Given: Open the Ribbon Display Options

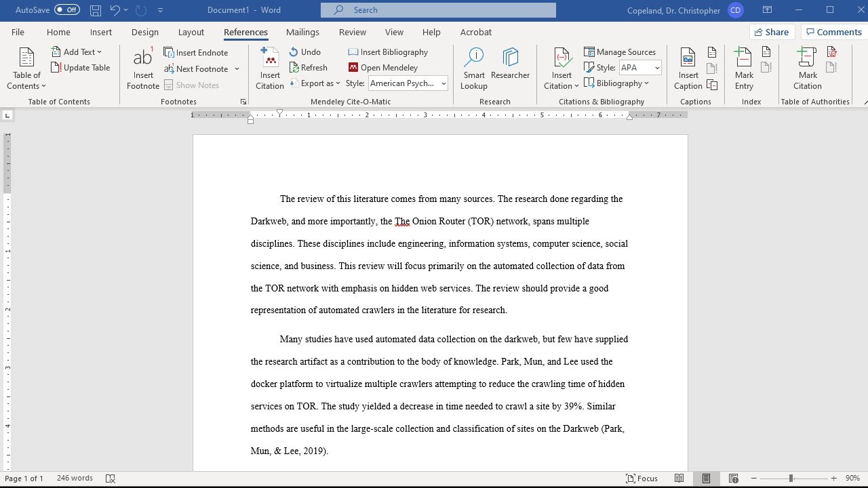Looking at the screenshot, I should coord(767,10).
